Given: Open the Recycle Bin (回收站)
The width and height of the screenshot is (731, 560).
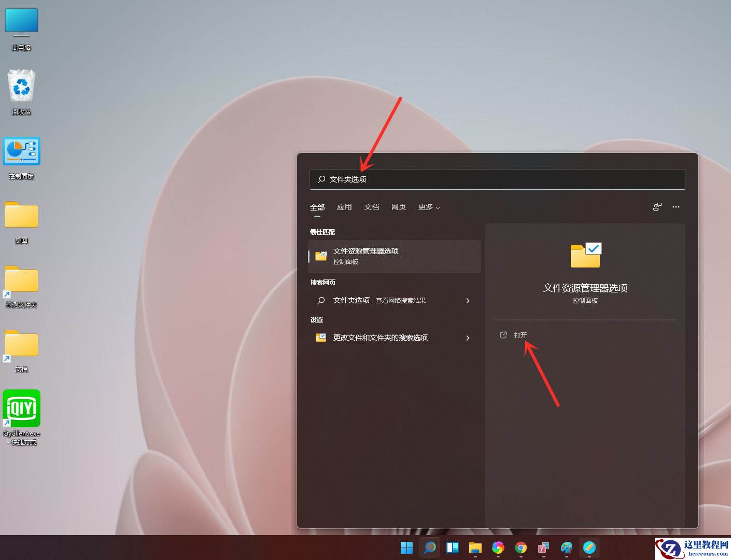Looking at the screenshot, I should (x=21, y=88).
